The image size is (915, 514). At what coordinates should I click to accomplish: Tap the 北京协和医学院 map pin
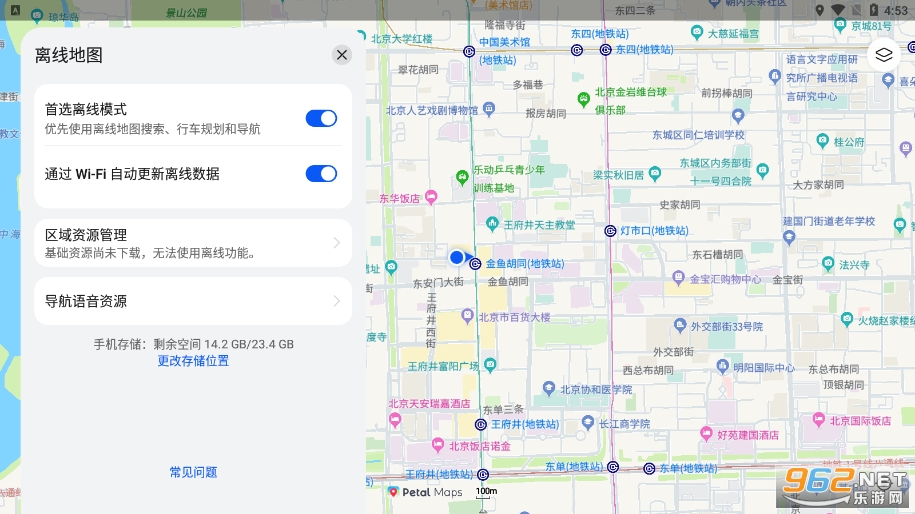click(x=549, y=388)
